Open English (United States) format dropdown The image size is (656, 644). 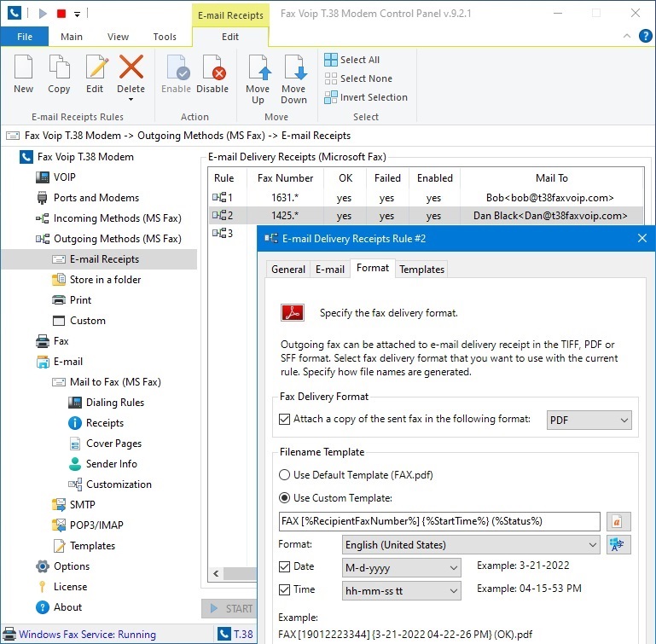click(x=471, y=545)
